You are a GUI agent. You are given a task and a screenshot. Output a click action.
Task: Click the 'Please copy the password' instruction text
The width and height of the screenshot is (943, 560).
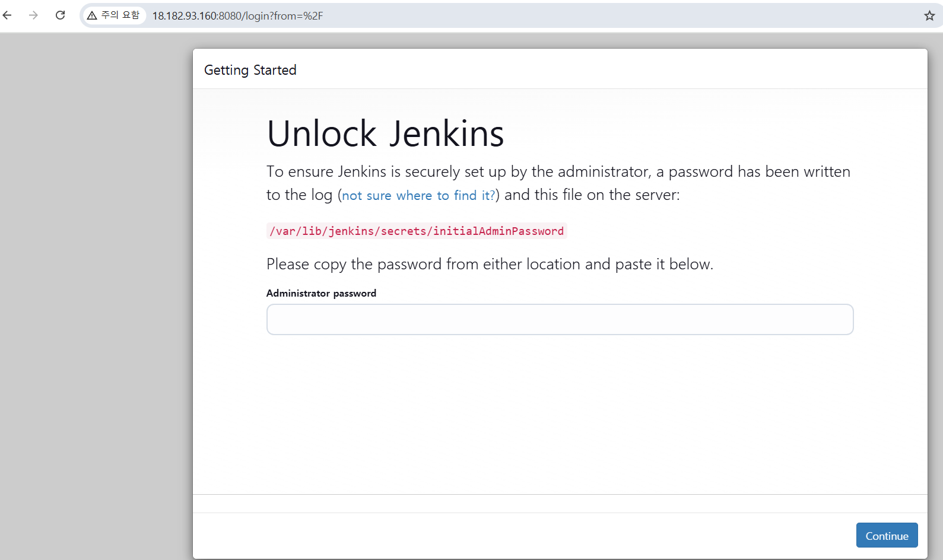[x=490, y=264]
